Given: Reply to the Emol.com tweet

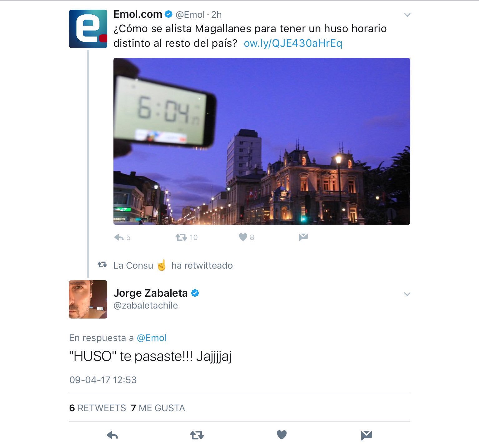Looking at the screenshot, I should coord(119,237).
